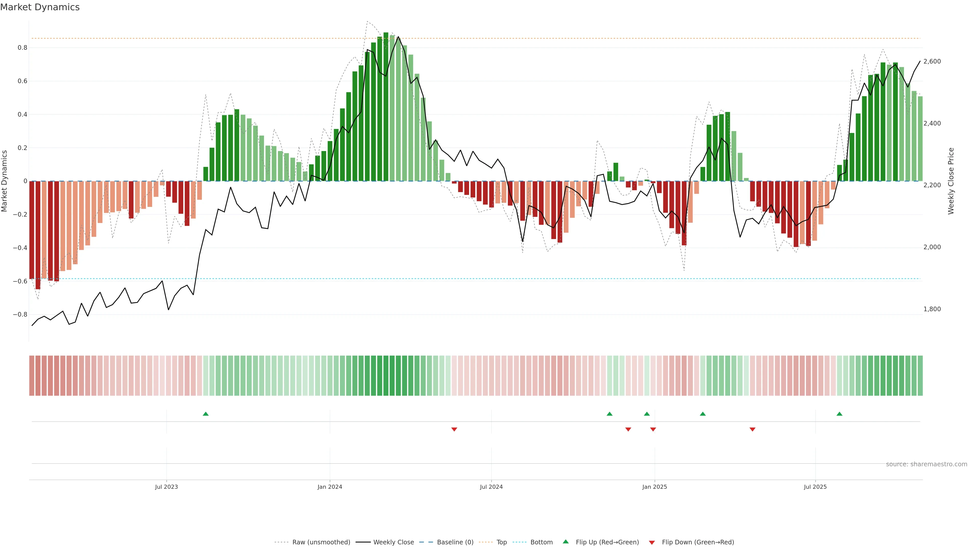Viewport: 980px width, 551px height.
Task: Click the Jul 2024 x-axis label
Action: [491, 487]
